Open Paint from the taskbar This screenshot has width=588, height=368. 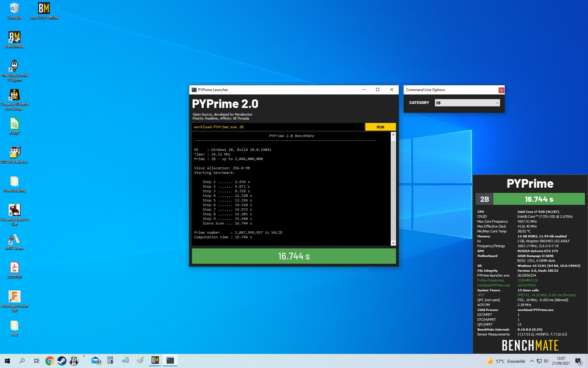pyautogui.click(x=140, y=360)
